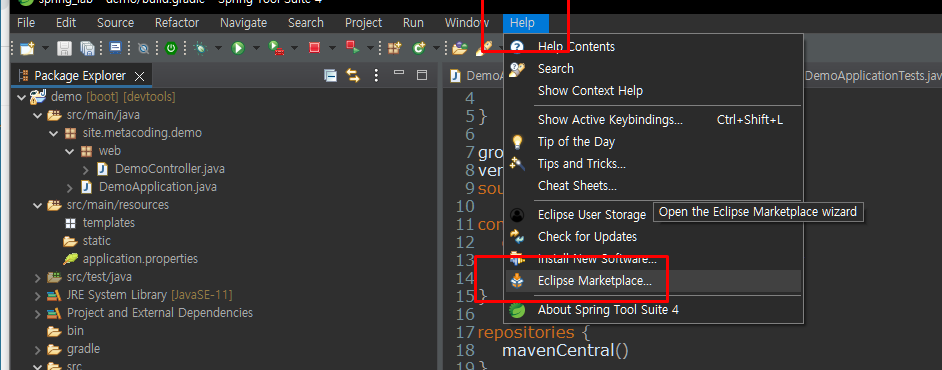942x370 pixels.
Task: Open the Edit menu
Action: pyautogui.click(x=66, y=23)
